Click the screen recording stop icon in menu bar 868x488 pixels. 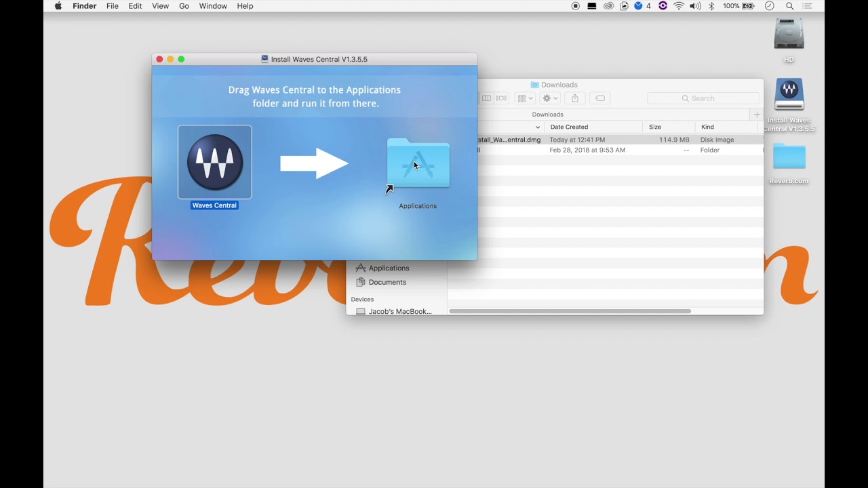576,6
